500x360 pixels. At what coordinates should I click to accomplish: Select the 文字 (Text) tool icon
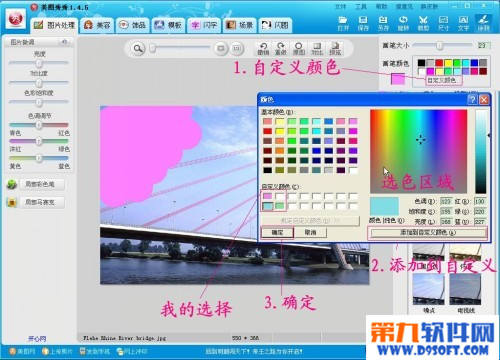point(463,23)
